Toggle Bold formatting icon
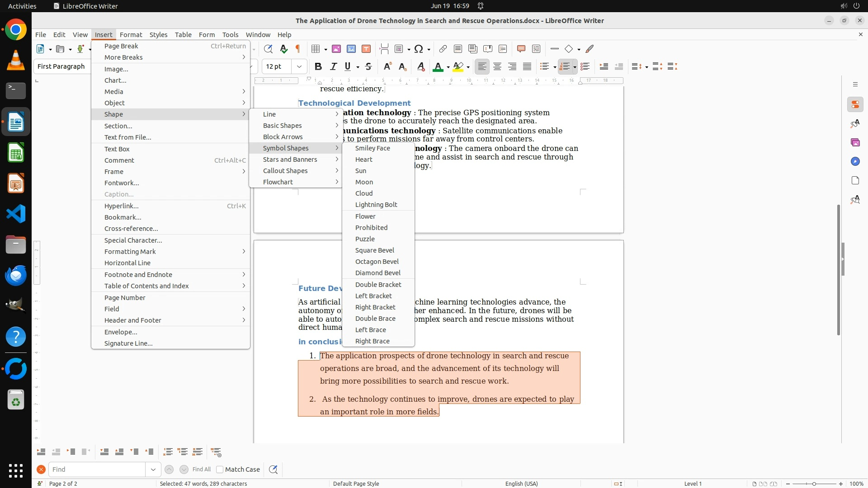This screenshot has width=868, height=488. pyautogui.click(x=318, y=67)
